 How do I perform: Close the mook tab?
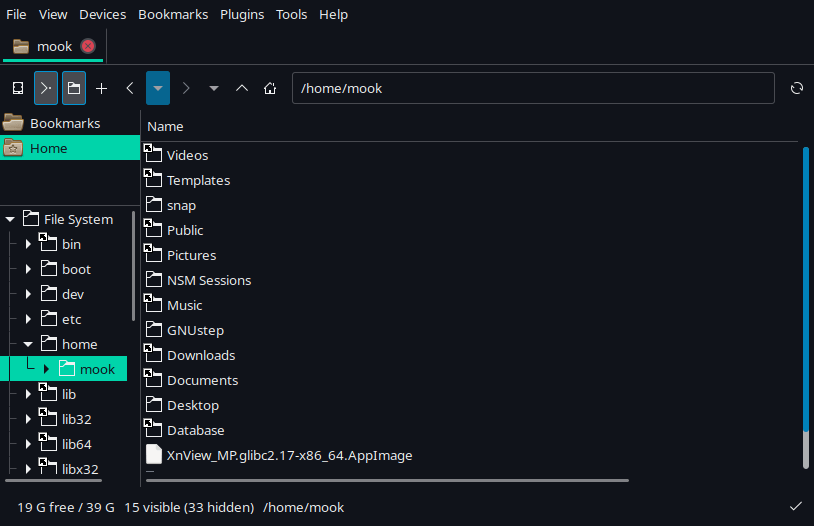point(88,46)
